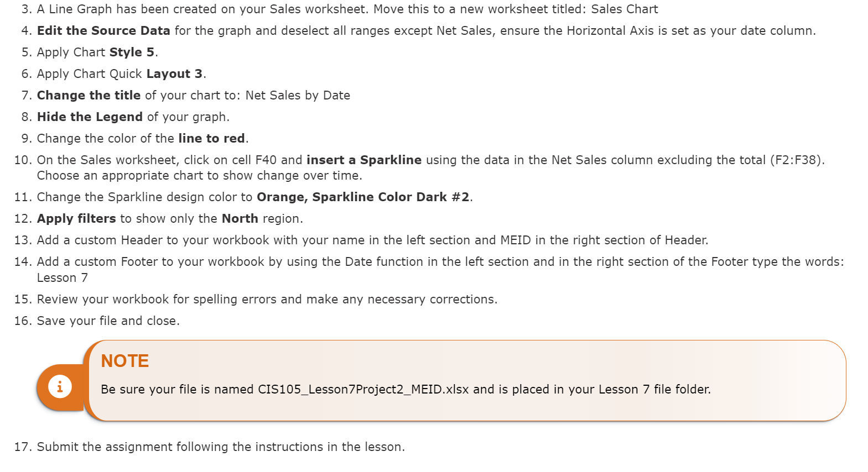The width and height of the screenshot is (868, 472).
Task: Click the file name CIS105_Lesson7Project2_MEID.xlsx
Action: point(363,389)
